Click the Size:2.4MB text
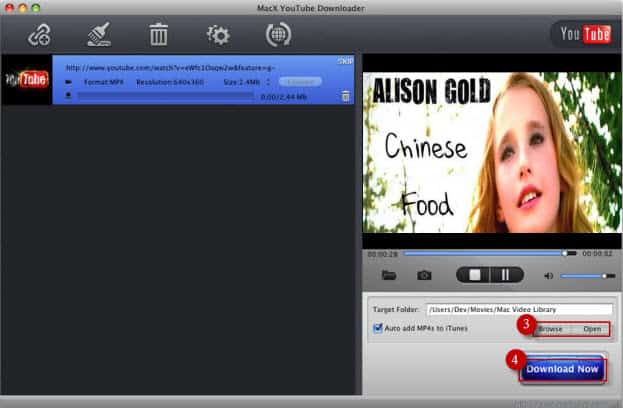This screenshot has height=408, width=623. 241,82
